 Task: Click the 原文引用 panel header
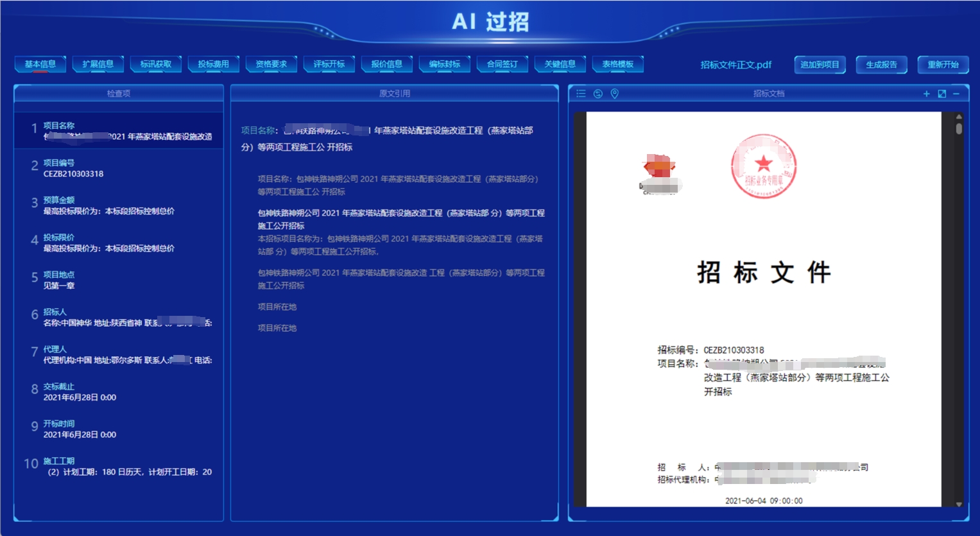[395, 94]
